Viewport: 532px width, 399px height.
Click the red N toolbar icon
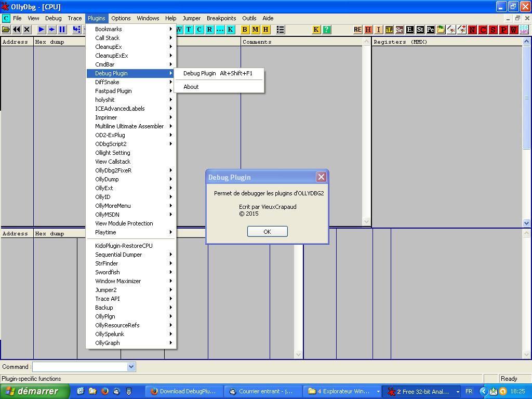pyautogui.click(x=472, y=30)
